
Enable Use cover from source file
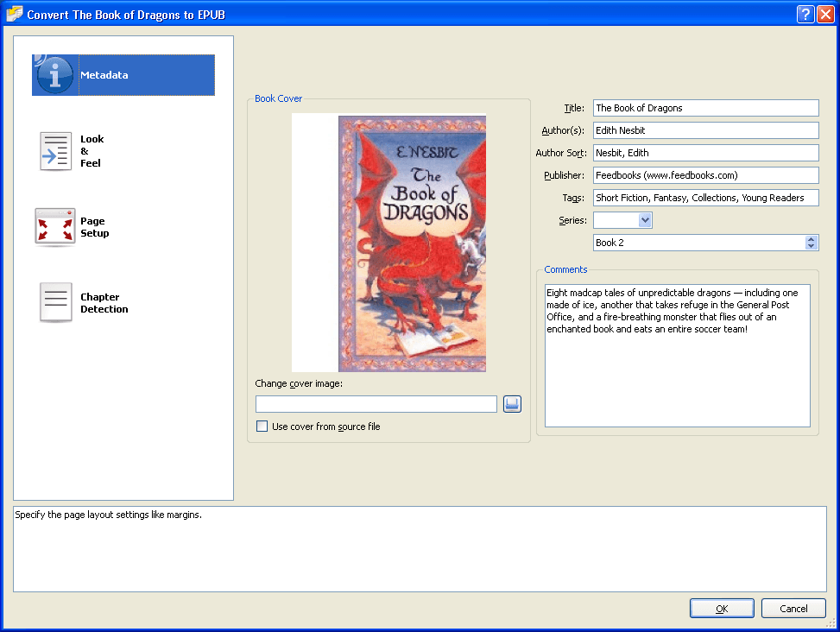[x=262, y=427]
